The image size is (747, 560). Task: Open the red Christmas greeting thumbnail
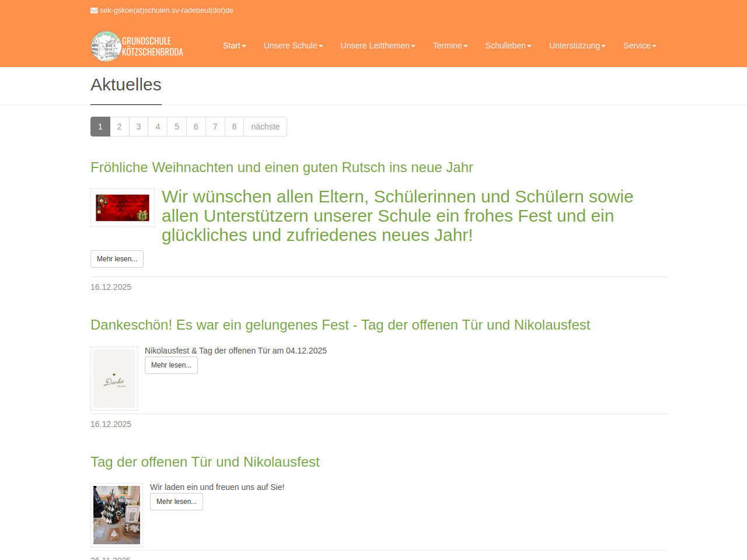coord(123,208)
